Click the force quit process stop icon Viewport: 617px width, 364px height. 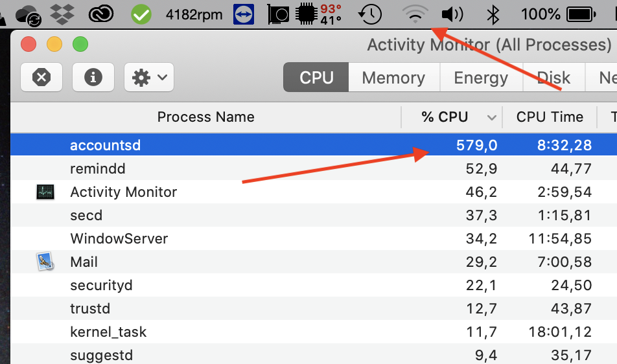[41, 78]
